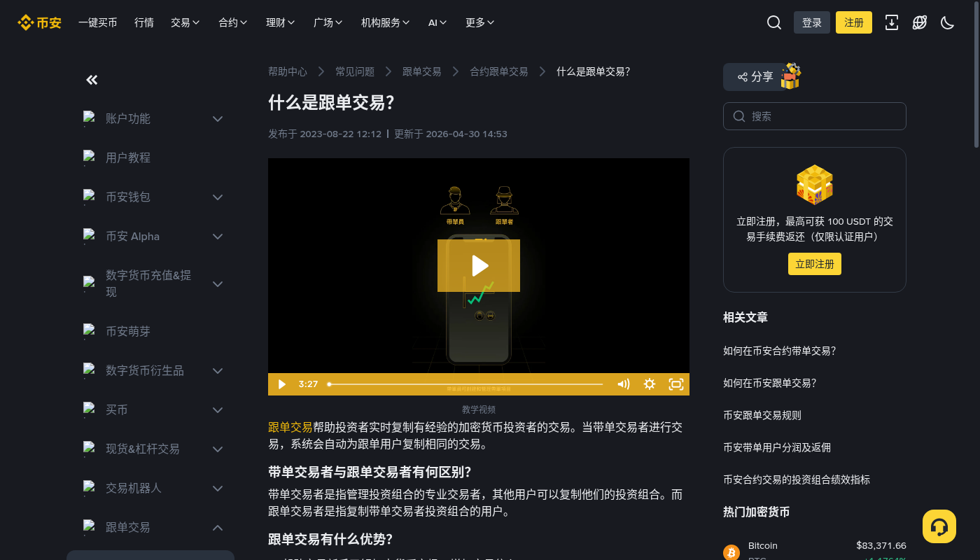This screenshot has width=980, height=560.
Task: Open related article 币安带单用户分润及返佣
Action: 777,447
